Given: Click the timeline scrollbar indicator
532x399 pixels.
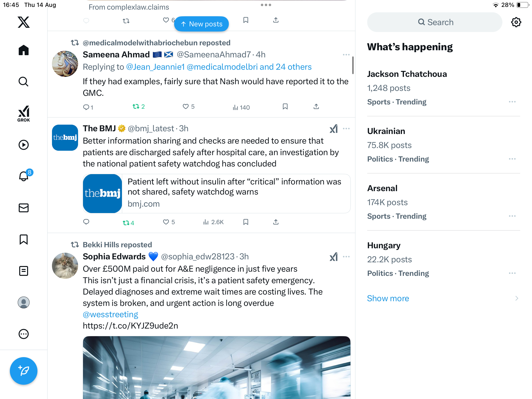Looking at the screenshot, I should tap(353, 65).
